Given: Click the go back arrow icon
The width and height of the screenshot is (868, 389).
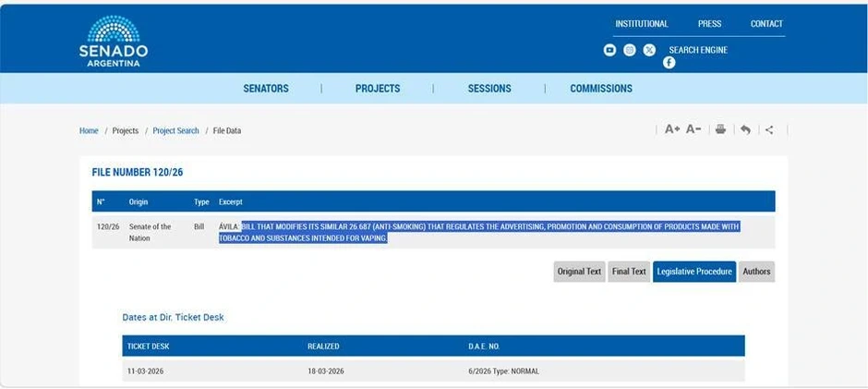Looking at the screenshot, I should point(746,129).
